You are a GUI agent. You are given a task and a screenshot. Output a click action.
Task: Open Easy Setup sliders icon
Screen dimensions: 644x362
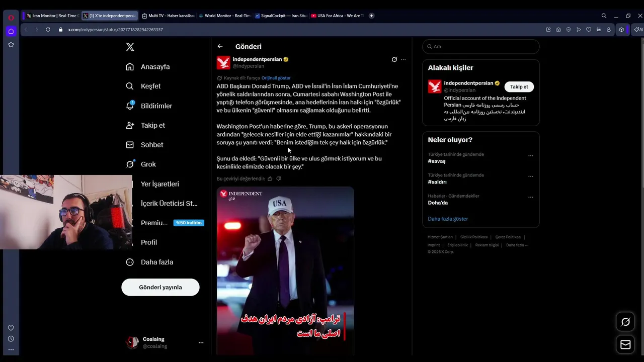pos(599,30)
